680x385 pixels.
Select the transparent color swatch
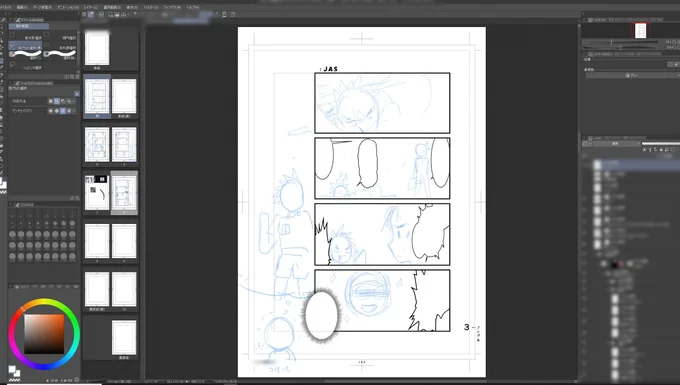coord(14,380)
